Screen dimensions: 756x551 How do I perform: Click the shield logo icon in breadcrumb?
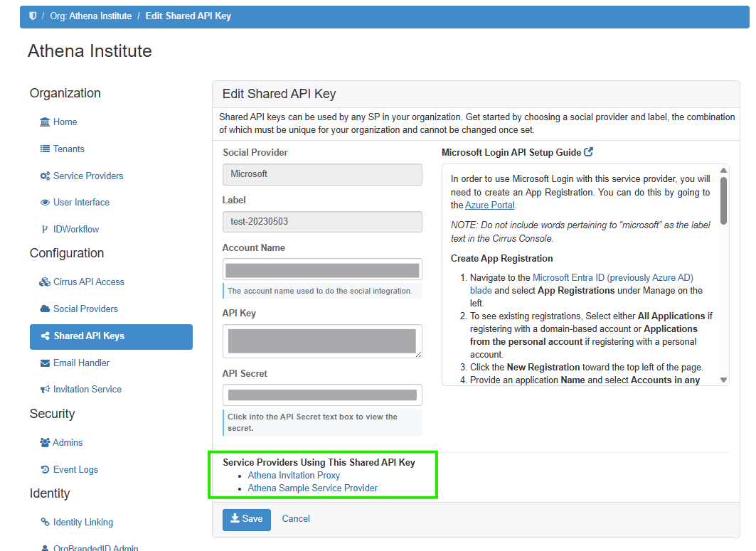point(33,16)
